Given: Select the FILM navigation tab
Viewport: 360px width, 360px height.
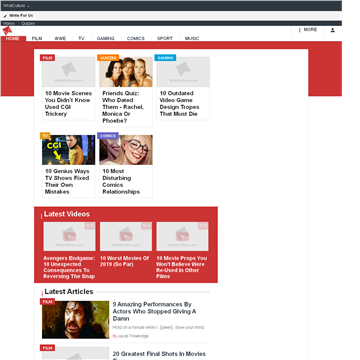Looking at the screenshot, I should pyautogui.click(x=37, y=38).
